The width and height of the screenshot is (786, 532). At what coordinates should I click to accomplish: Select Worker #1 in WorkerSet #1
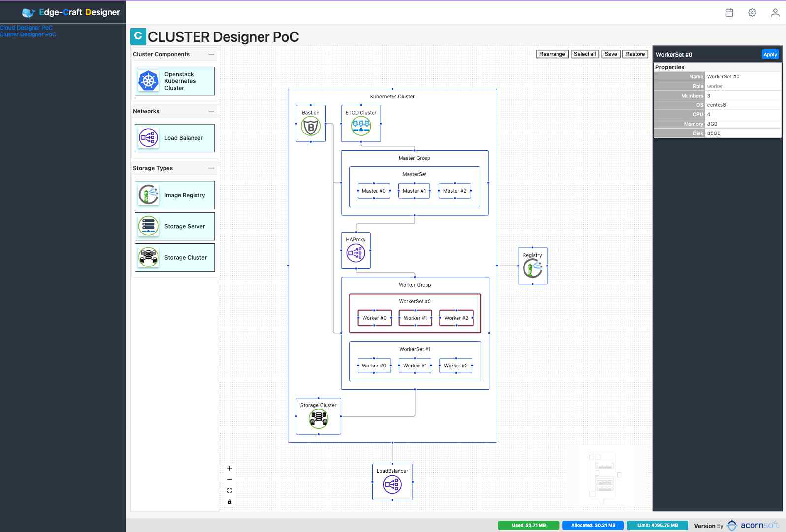coord(415,366)
